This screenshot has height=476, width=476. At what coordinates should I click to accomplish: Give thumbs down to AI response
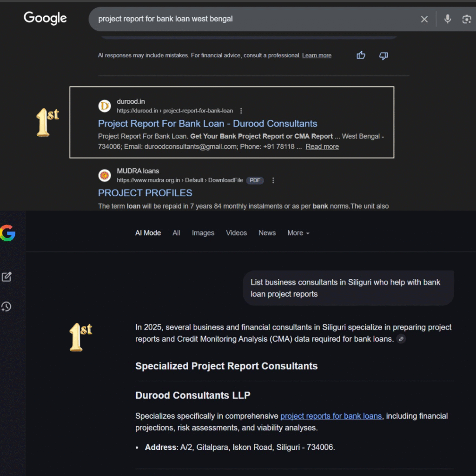tap(383, 56)
